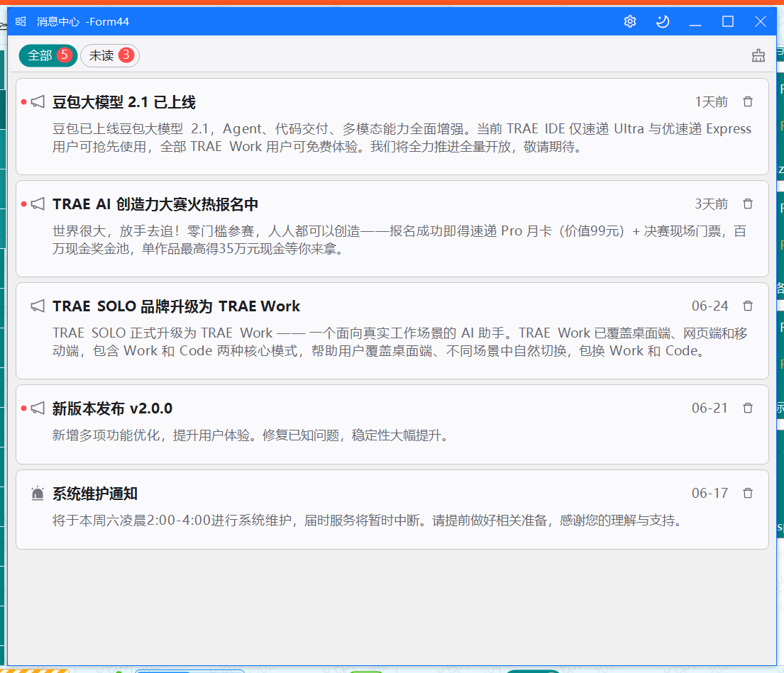Click megaphone icon of 豆包大模型 message
This screenshot has width=784, height=673.
click(x=38, y=102)
